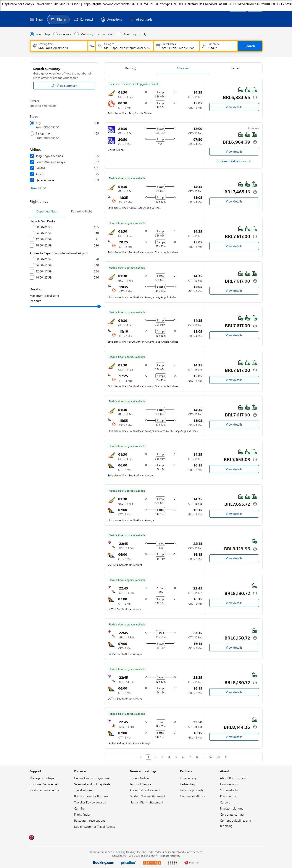
Task: Uncheck the Qatar Airways airline filter
Action: [32, 180]
